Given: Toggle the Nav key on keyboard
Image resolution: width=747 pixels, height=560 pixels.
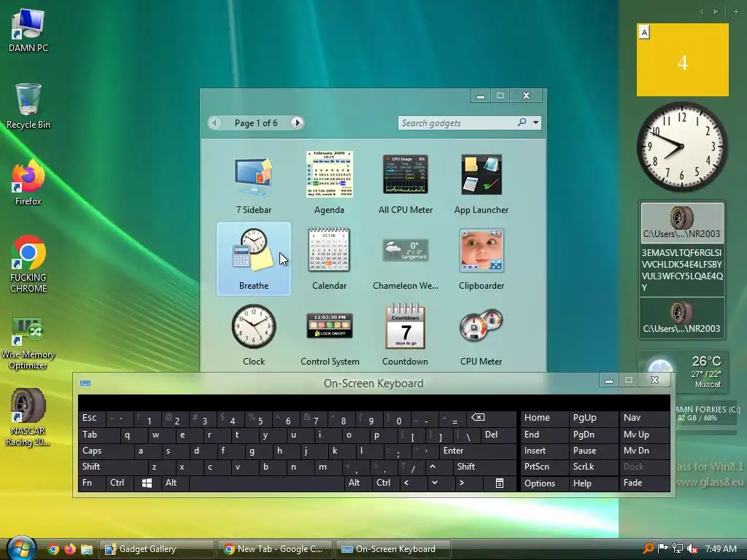Looking at the screenshot, I should click(x=644, y=418).
